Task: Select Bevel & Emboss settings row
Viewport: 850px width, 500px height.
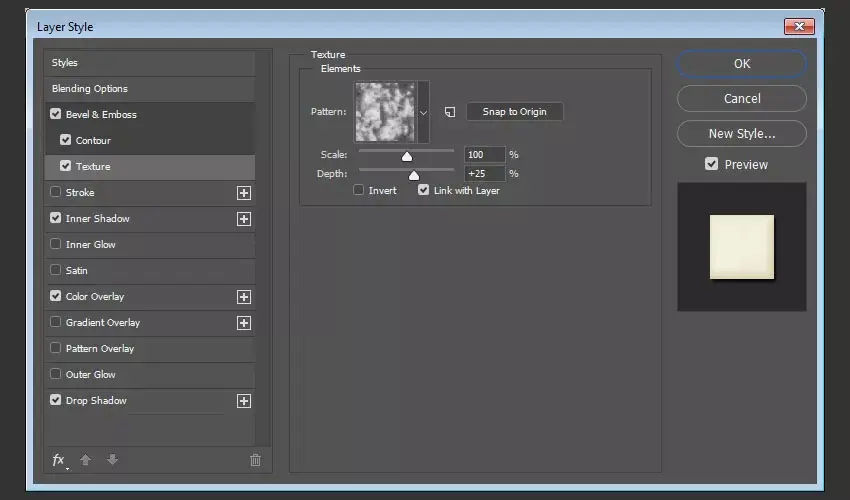Action: (150, 115)
